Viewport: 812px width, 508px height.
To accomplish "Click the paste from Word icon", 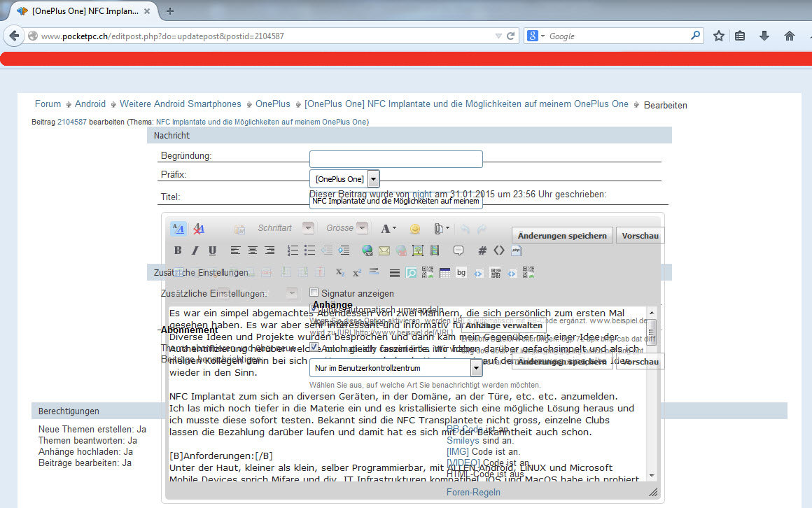I will [239, 228].
